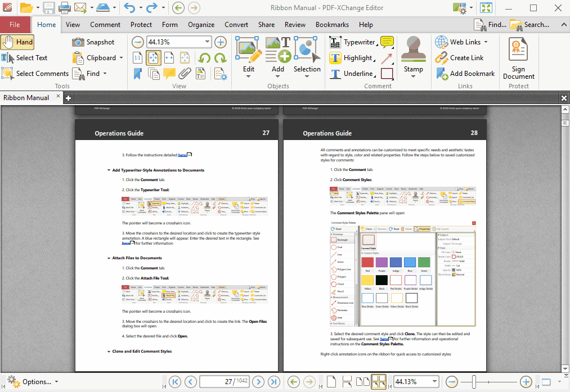Select two pages layout
Viewport: 570px width, 392px height.
click(362, 382)
